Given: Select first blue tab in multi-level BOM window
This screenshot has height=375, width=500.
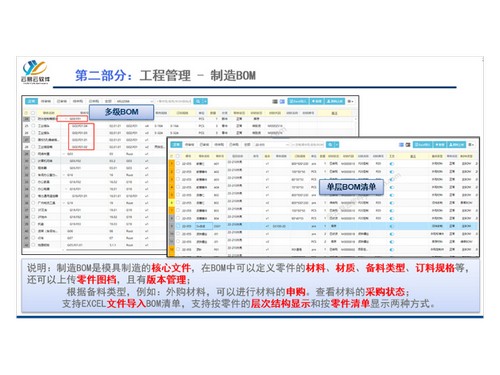Looking at the screenshot, I should coord(31,101).
